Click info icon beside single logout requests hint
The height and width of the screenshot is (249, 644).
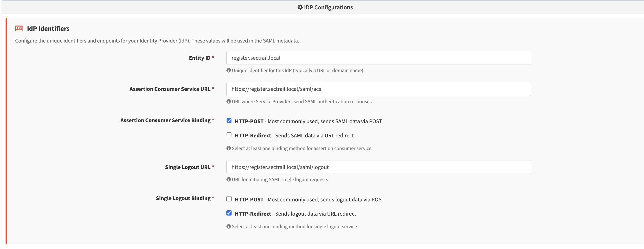pyautogui.click(x=229, y=179)
